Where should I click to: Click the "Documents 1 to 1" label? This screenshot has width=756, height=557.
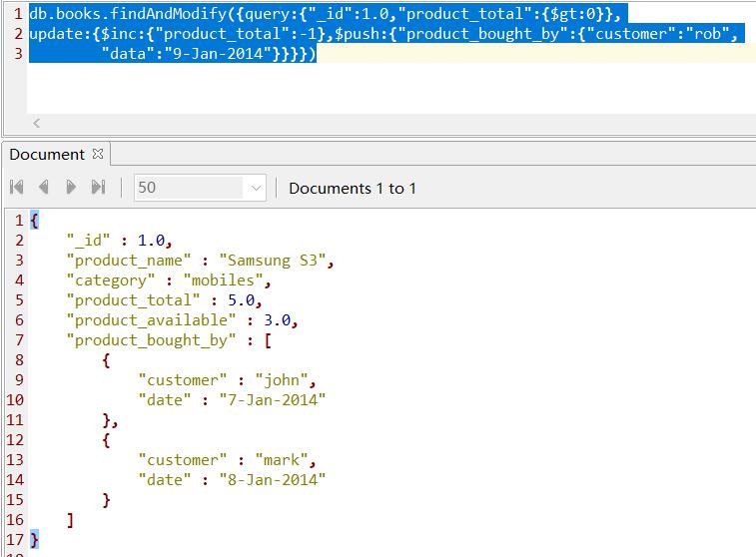pos(352,188)
